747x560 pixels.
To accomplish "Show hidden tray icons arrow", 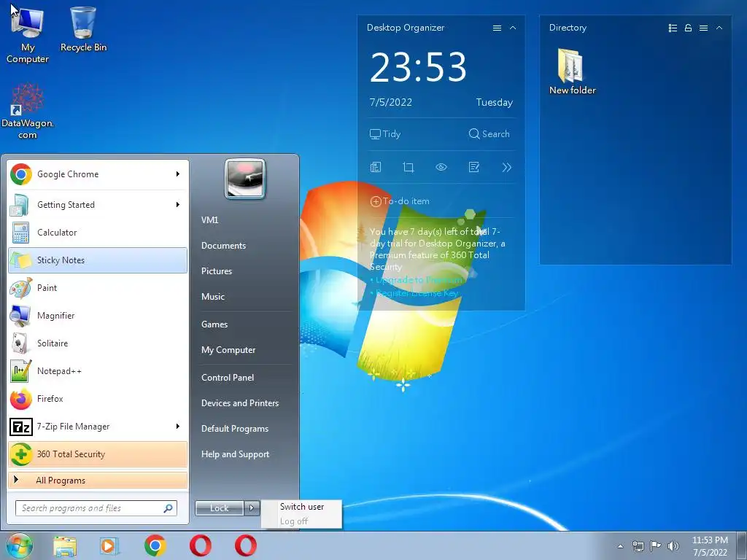I will click(x=620, y=546).
